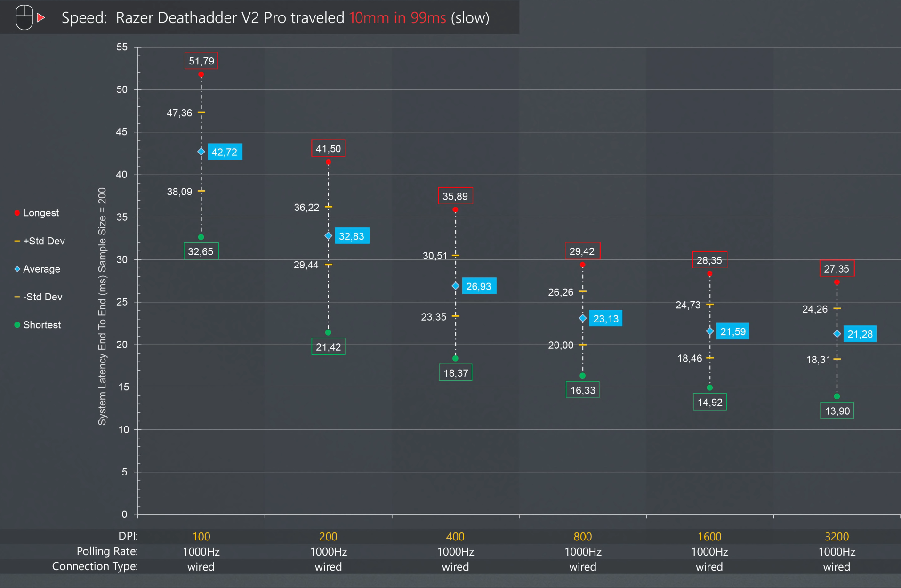901x588 pixels.
Task: Click the wired connection type under 1600 DPI
Action: pos(709,567)
